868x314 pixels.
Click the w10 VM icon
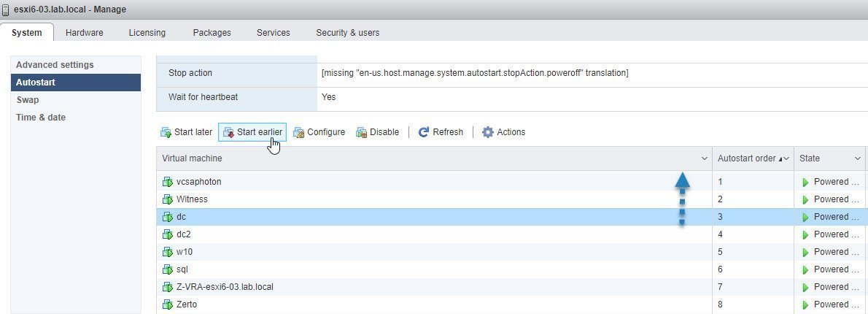(x=168, y=252)
